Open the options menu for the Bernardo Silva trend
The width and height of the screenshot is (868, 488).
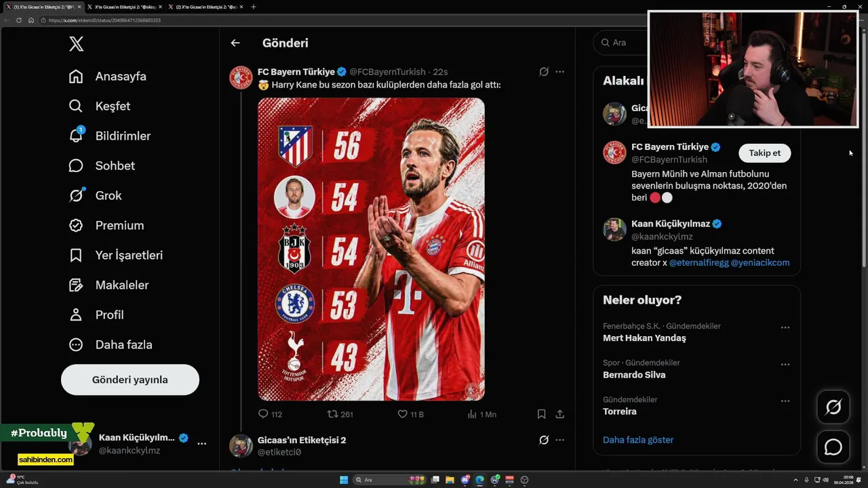785,364
